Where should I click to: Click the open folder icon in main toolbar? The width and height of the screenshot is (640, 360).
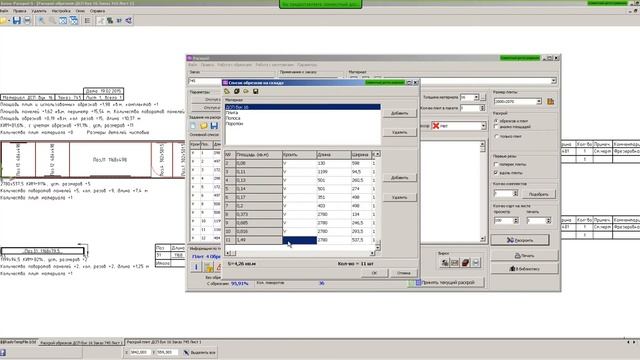point(4,20)
